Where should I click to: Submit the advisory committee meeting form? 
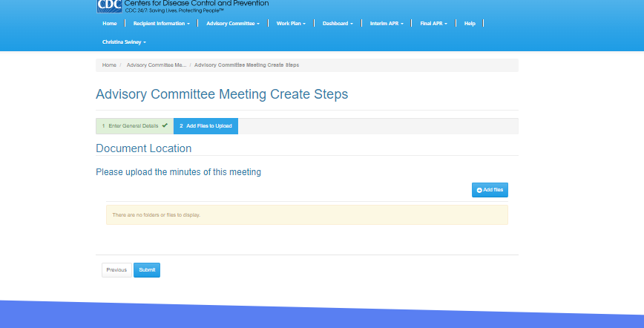click(147, 270)
